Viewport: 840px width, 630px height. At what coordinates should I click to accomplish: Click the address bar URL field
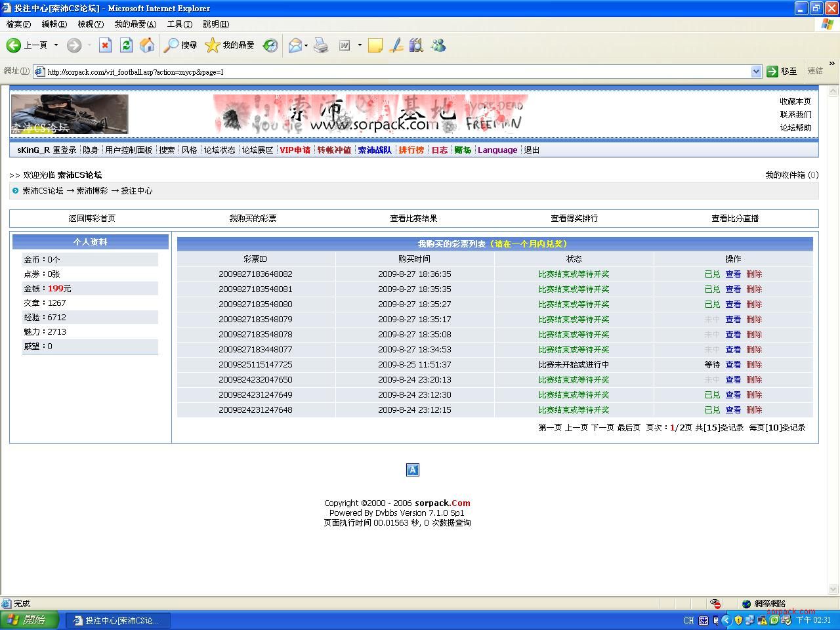pyautogui.click(x=394, y=72)
